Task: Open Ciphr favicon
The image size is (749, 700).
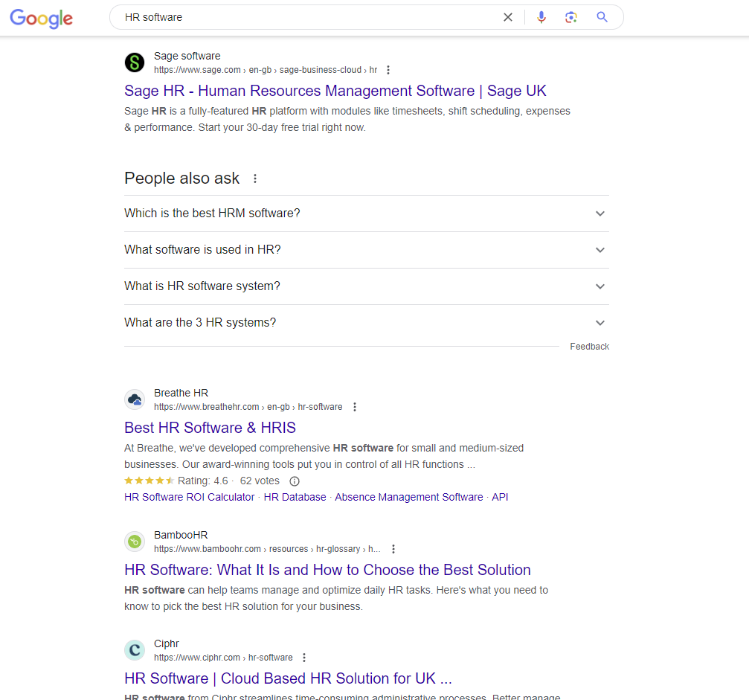Action: point(135,650)
